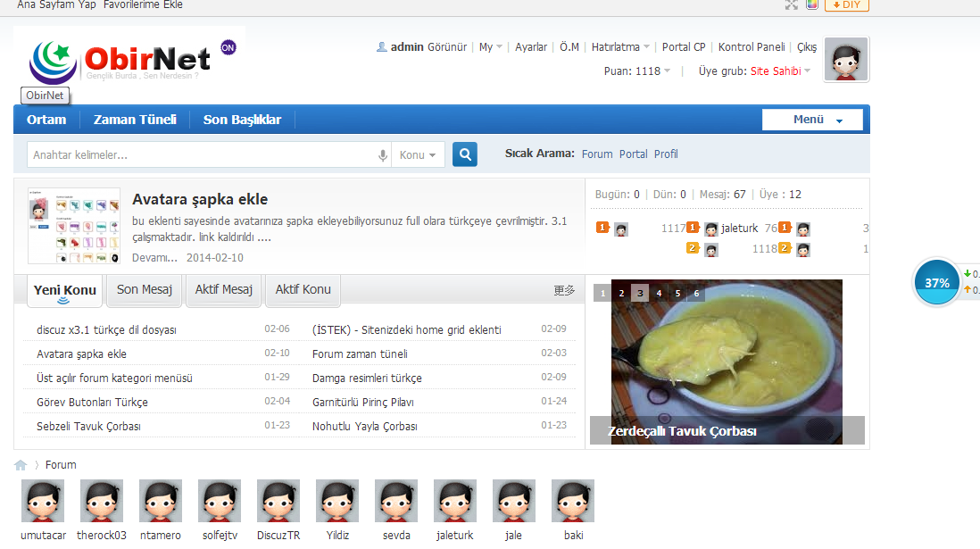The image size is (980, 549).
Task: Click the Forum hot search link
Action: coord(597,154)
